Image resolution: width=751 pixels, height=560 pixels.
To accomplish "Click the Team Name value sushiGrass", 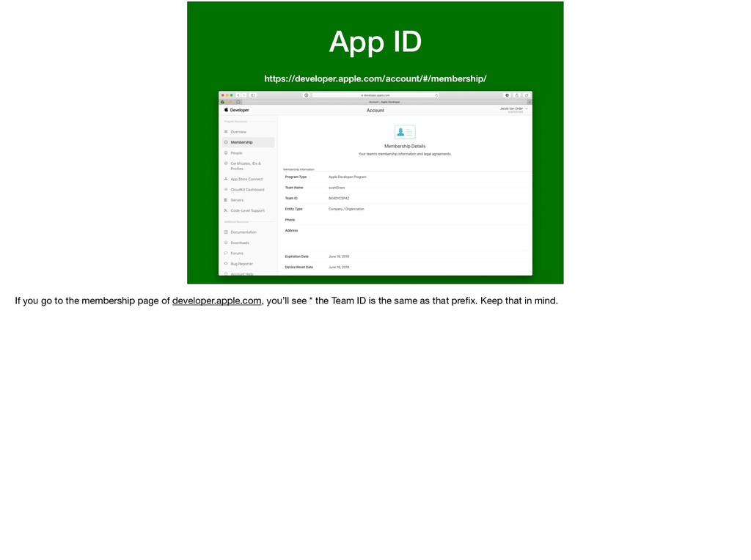I will (337, 188).
